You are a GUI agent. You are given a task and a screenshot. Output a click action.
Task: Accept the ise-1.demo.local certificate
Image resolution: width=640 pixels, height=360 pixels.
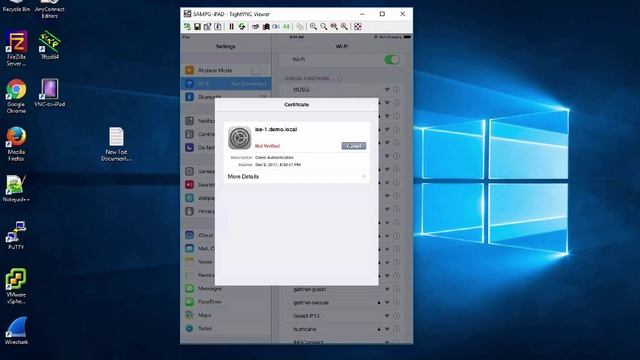[x=353, y=146]
